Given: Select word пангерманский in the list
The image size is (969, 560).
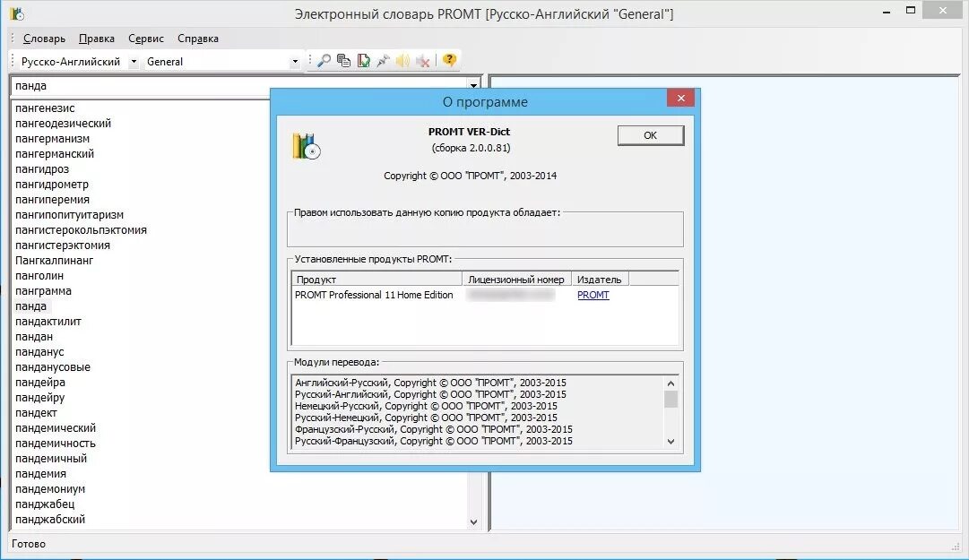Looking at the screenshot, I should point(55,154).
